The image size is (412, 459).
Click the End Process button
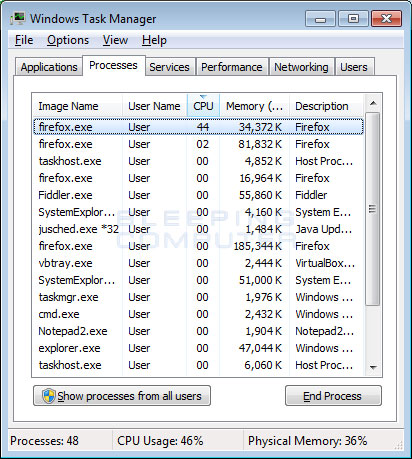(333, 396)
